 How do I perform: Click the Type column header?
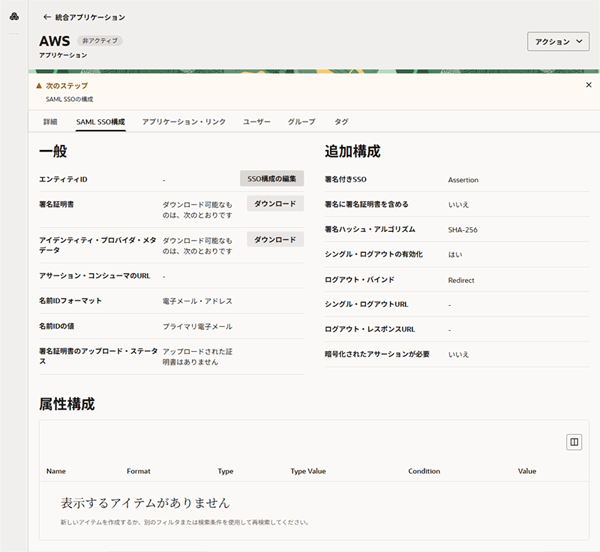coord(226,471)
